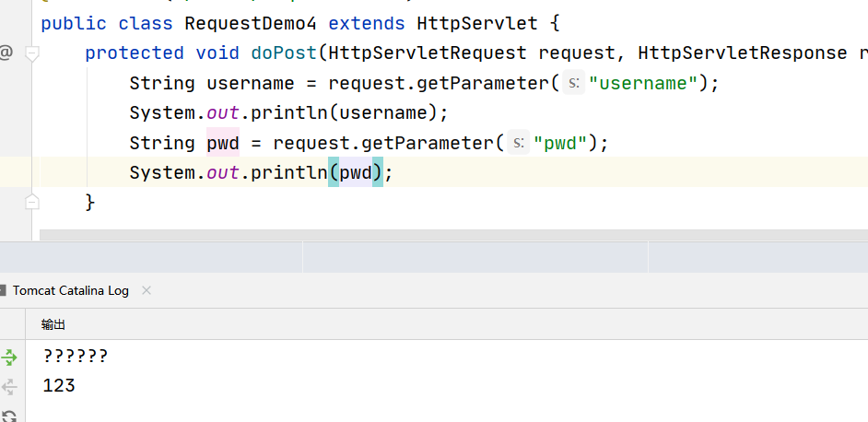This screenshot has height=422, width=868.
Task: Select the Tomcat Catalina Log tab
Action: (71, 291)
